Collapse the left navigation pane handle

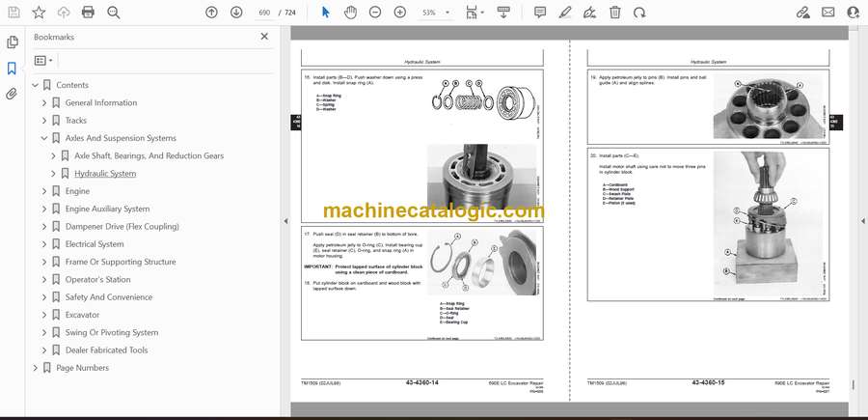pos(285,221)
